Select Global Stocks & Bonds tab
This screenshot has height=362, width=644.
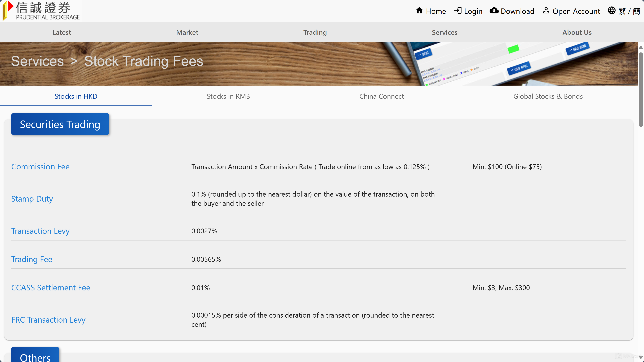pyautogui.click(x=548, y=96)
